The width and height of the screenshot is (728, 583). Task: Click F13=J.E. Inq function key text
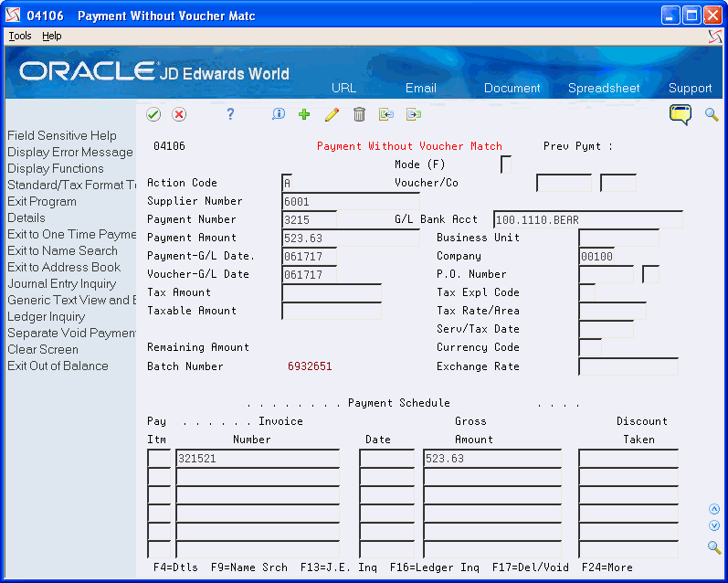tap(339, 567)
